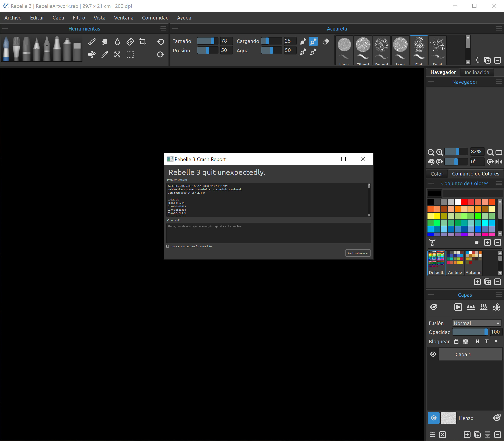
Task: Open the Comunidad menu
Action: [x=155, y=18]
